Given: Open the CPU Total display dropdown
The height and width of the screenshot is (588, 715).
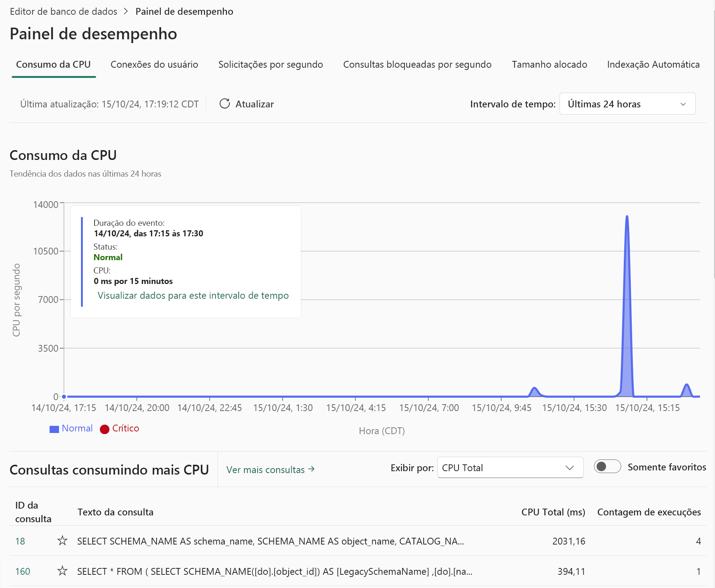Looking at the screenshot, I should point(510,468).
